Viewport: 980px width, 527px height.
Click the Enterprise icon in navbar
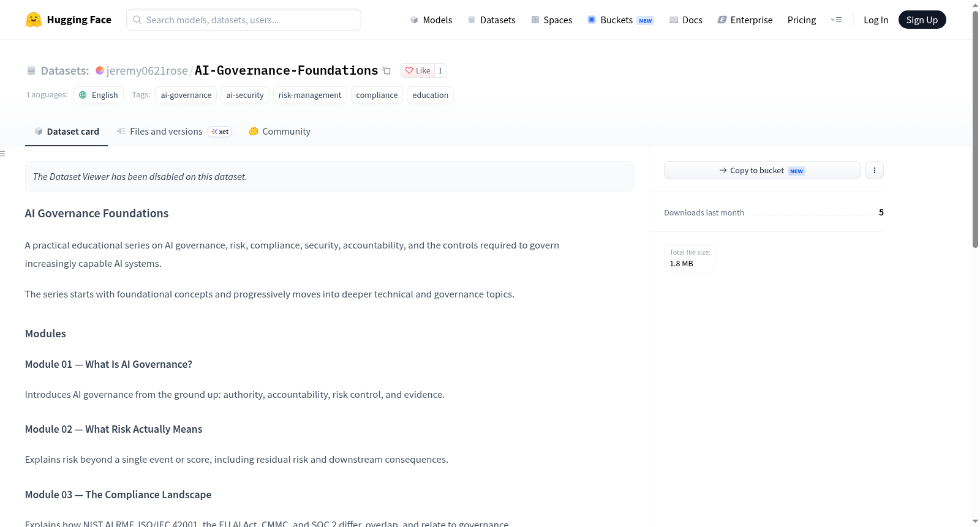pos(722,20)
